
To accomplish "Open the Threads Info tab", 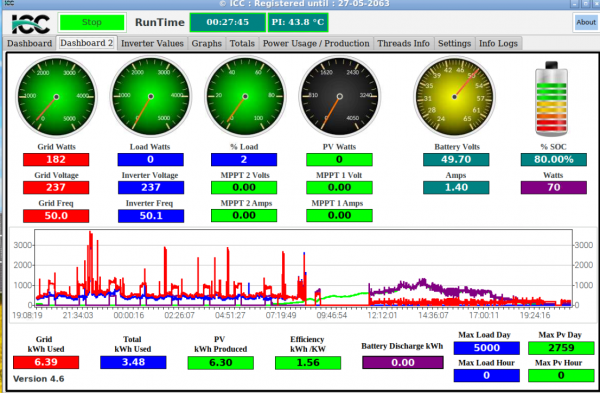I will click(x=404, y=43).
